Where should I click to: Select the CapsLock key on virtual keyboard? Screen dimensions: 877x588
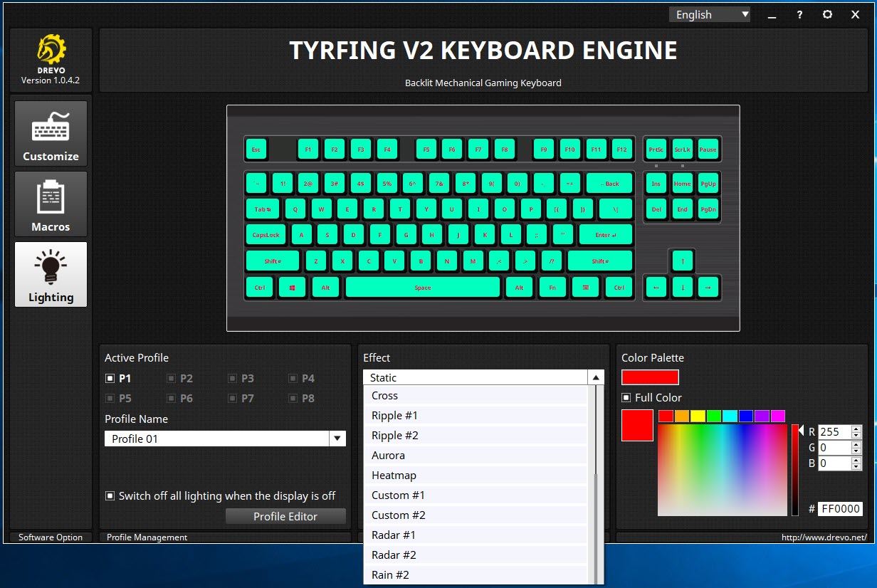click(x=267, y=235)
